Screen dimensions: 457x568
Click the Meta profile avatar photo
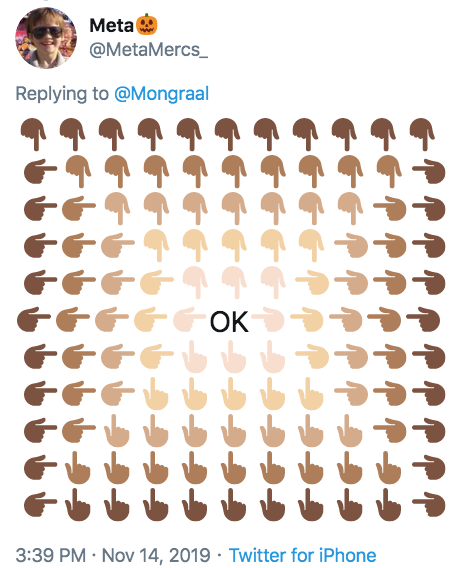(x=46, y=38)
